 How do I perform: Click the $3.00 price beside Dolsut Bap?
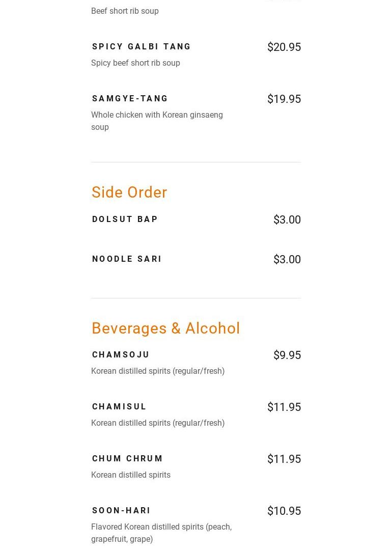coord(287,220)
